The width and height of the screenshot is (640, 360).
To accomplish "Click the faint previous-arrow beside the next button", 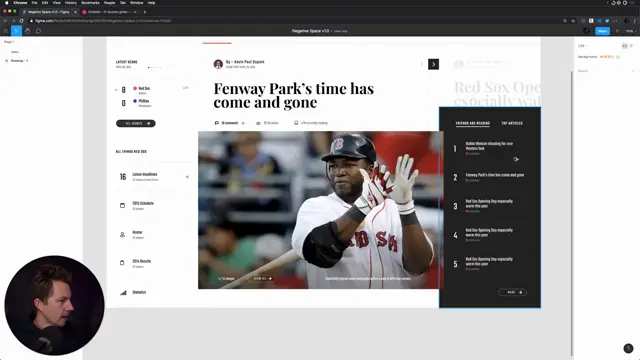I will [x=422, y=64].
